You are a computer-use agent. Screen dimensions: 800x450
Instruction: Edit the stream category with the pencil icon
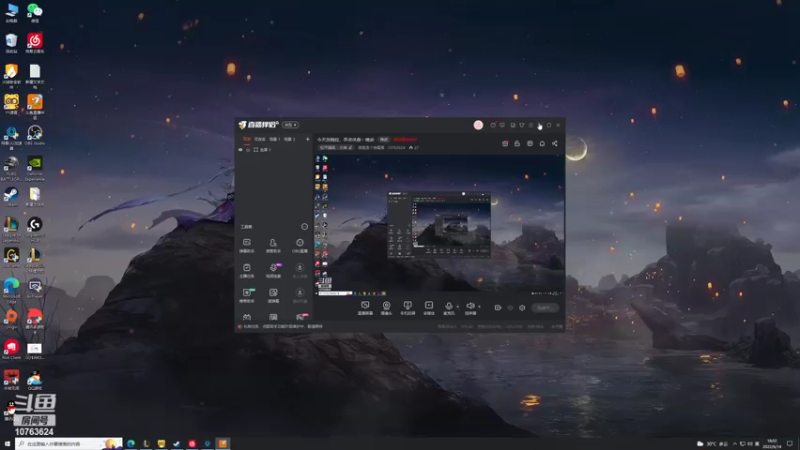coord(350,147)
